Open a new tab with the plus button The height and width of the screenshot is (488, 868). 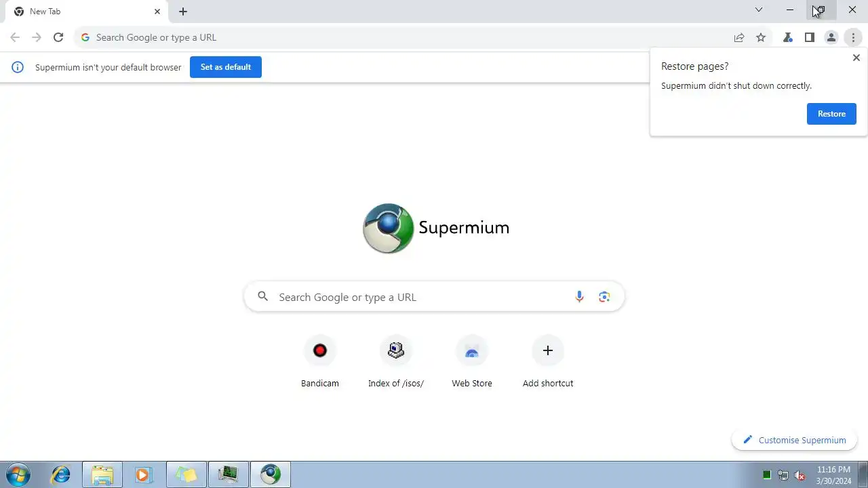tap(183, 12)
